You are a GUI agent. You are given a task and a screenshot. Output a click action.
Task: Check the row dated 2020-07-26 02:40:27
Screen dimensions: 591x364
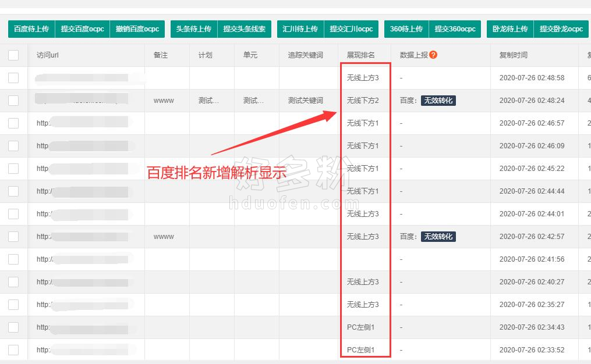coord(13,282)
